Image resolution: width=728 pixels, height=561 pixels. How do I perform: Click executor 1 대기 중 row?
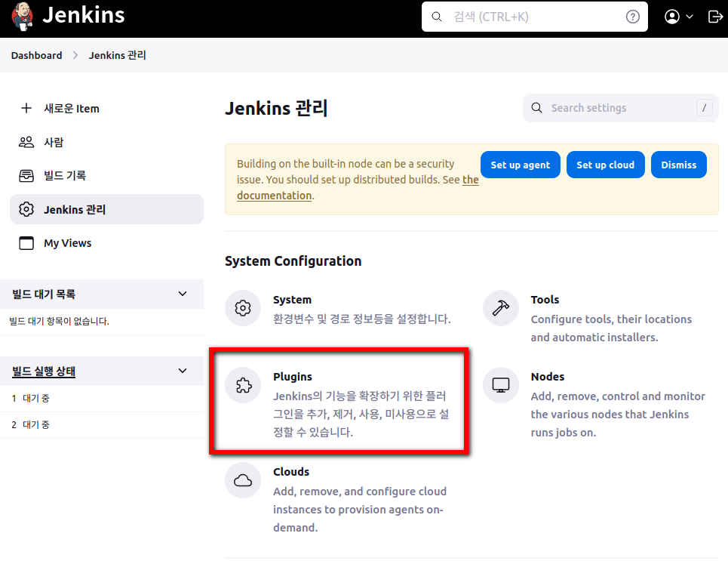click(x=102, y=399)
